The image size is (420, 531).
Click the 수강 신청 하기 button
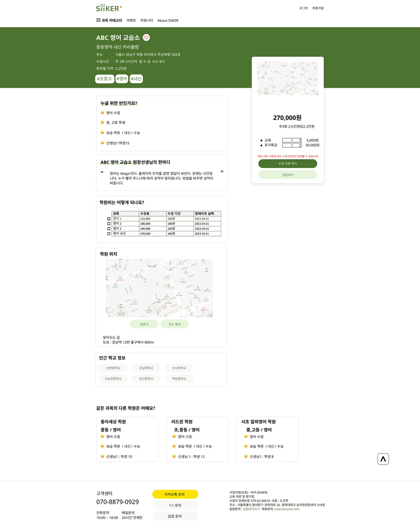[x=288, y=164]
